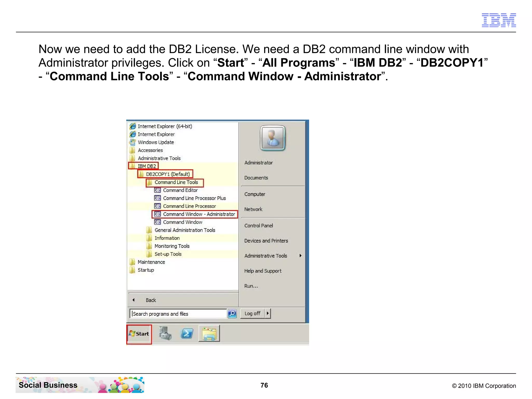Viewport: 532px width, 399px height.
Task: Open Control Panel
Action: tap(258, 225)
